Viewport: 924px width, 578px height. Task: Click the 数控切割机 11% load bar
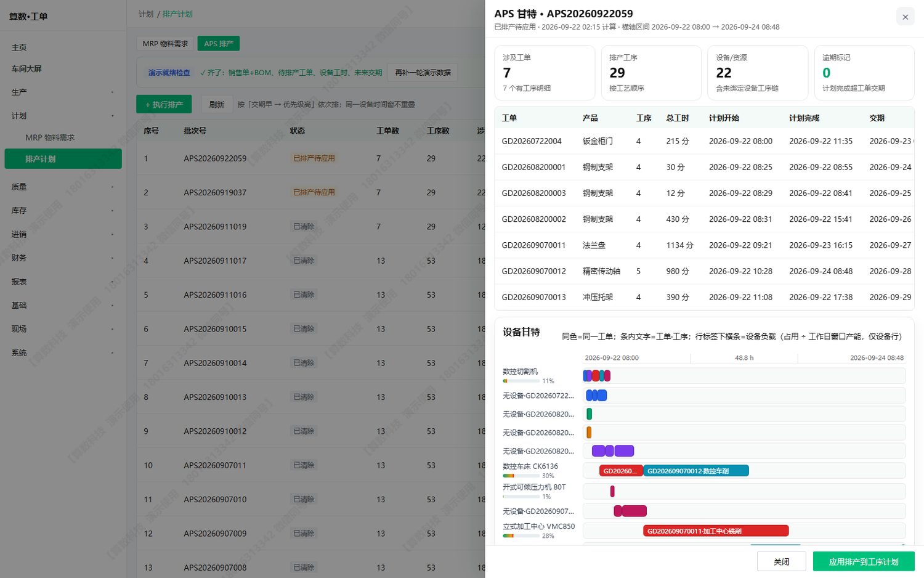pyautogui.click(x=522, y=381)
